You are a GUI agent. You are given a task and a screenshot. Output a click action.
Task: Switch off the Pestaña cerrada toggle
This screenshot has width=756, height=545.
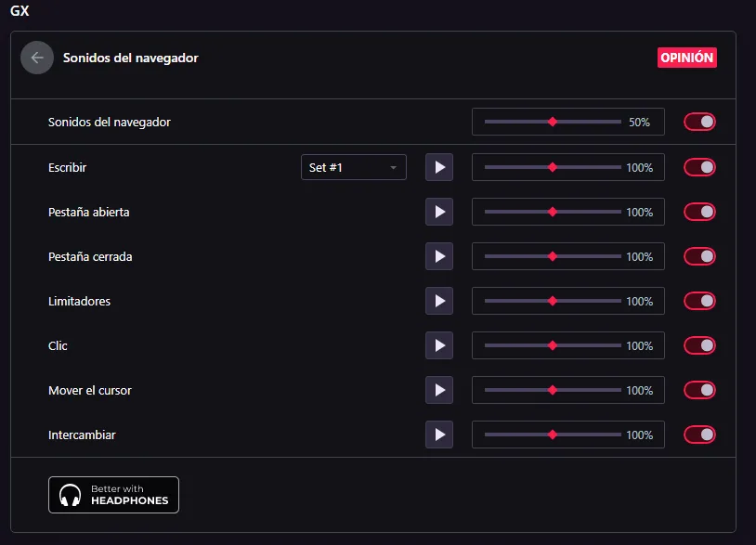[699, 256]
